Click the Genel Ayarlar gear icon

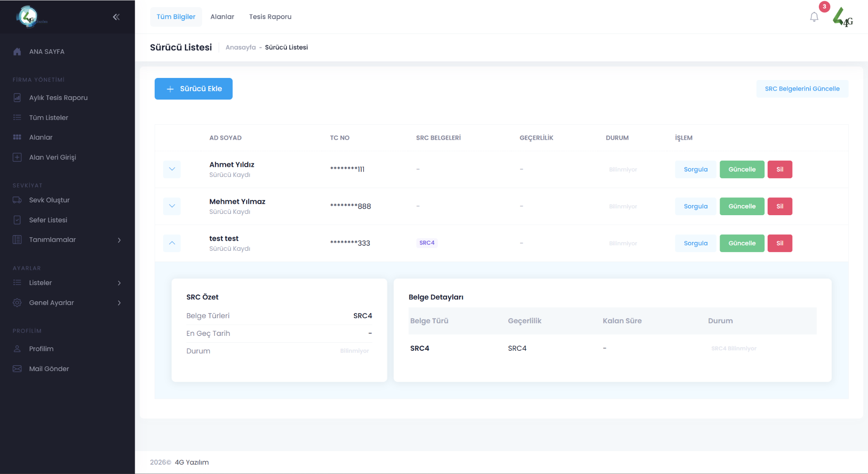tap(17, 302)
